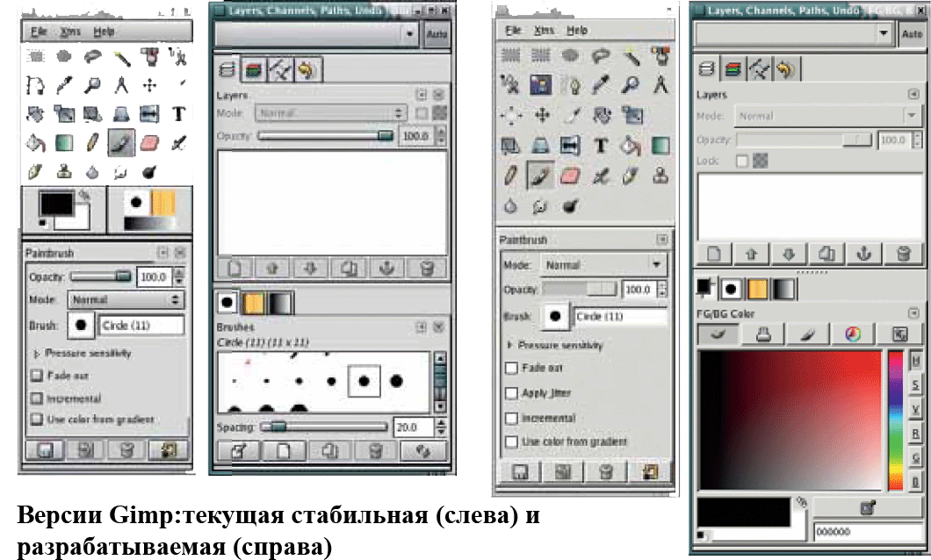Select Zoom magnifier in right toolbox
Screen dimensions: 931x560
point(631,85)
